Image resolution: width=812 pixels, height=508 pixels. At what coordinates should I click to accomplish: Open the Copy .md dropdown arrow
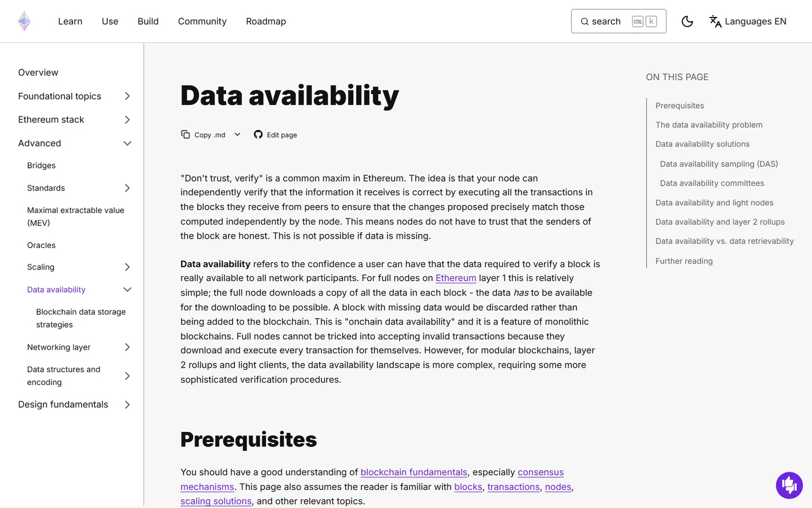pos(237,134)
